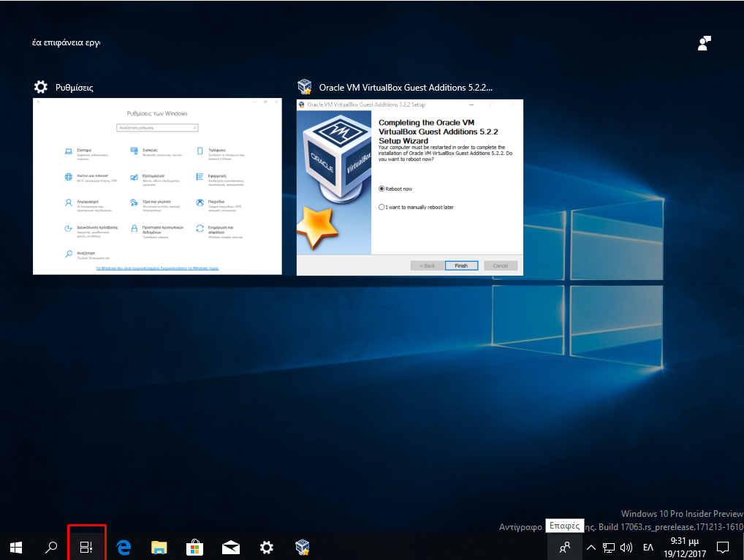Select the VirtualBox Guest Additions window thumbnail
The image size is (744, 560).
tap(410, 187)
